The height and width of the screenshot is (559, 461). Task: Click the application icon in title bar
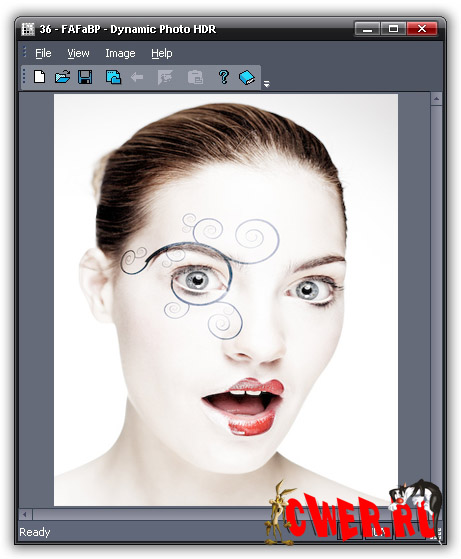[x=28, y=29]
